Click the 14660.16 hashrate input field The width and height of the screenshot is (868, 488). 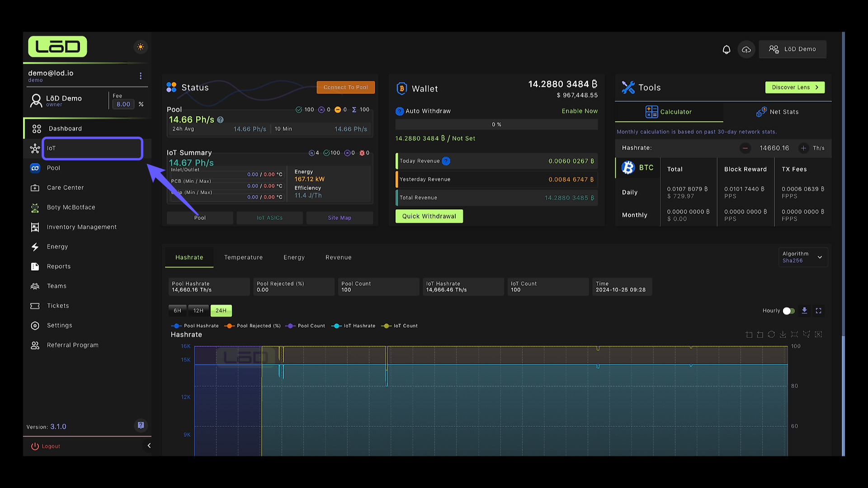tap(774, 148)
